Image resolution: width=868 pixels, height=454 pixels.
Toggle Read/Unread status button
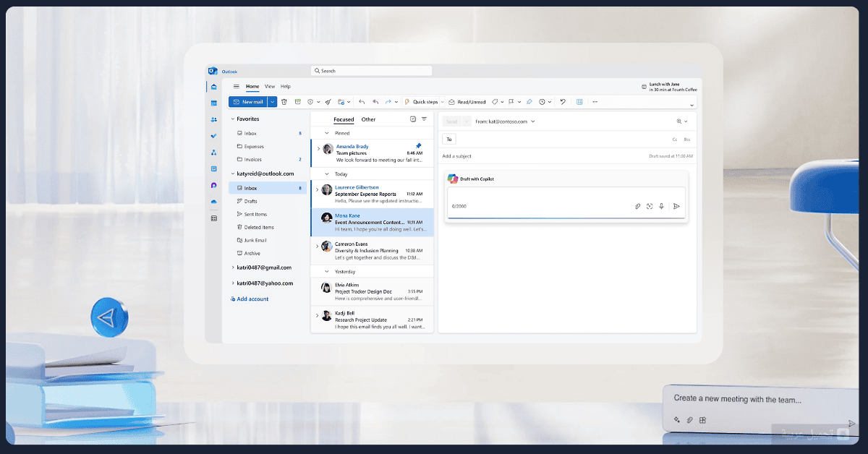[467, 102]
